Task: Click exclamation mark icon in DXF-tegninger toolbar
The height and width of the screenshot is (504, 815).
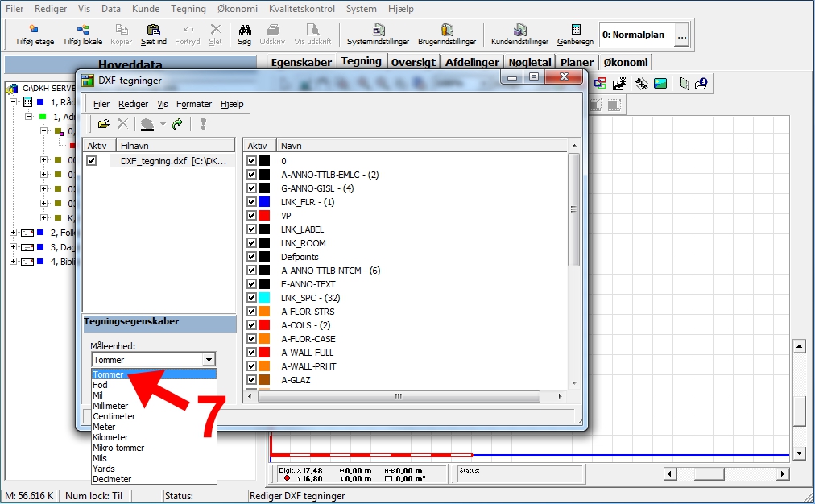Action: tap(203, 124)
